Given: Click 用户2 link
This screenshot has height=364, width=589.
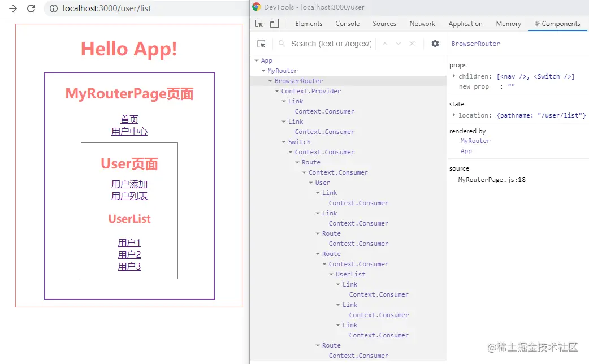Looking at the screenshot, I should [129, 254].
